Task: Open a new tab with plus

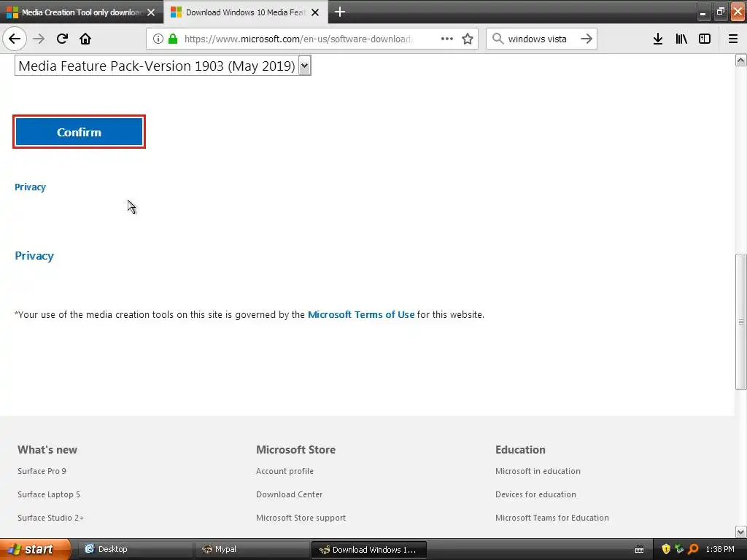Action: pos(340,12)
